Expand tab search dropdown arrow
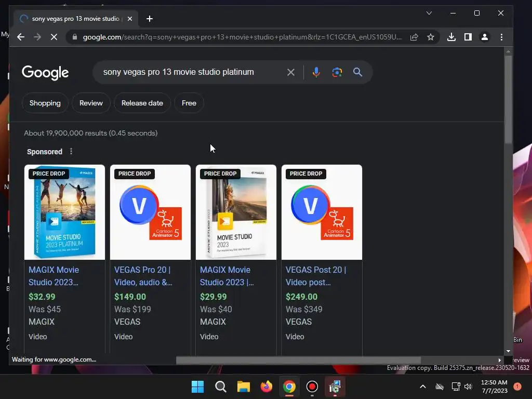The width and height of the screenshot is (532, 399). (429, 13)
